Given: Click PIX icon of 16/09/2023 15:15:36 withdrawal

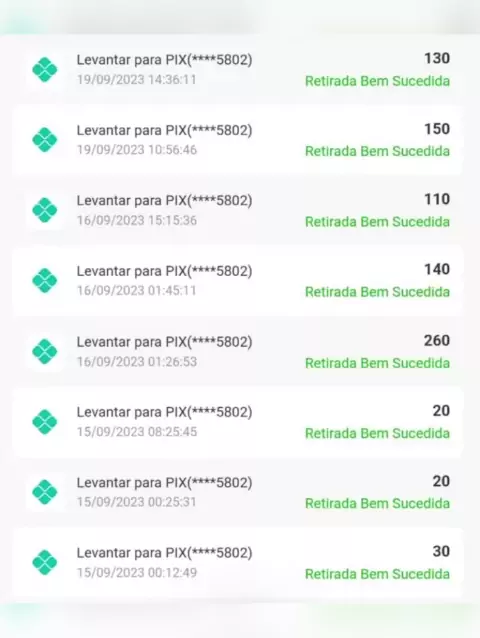Looking at the screenshot, I should click(45, 210).
